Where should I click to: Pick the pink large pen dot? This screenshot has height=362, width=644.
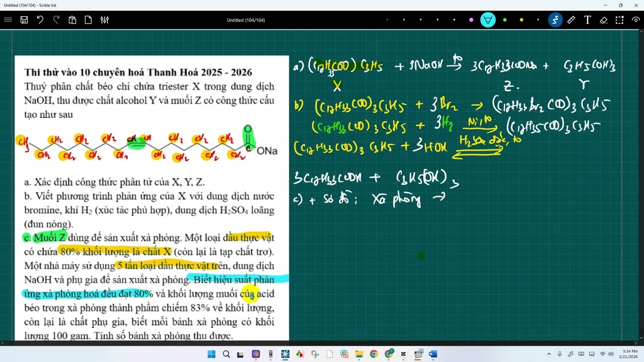(x=471, y=20)
